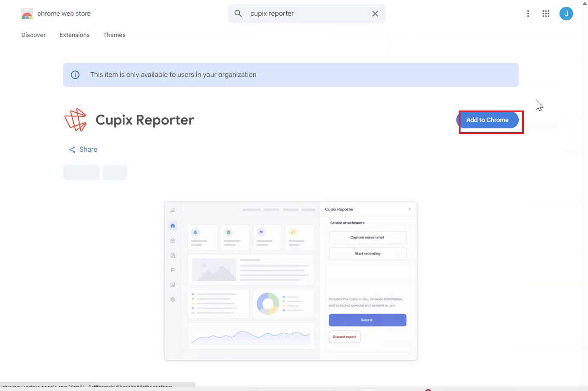Click the search magnifier icon
The width and height of the screenshot is (588, 391).
tap(238, 14)
